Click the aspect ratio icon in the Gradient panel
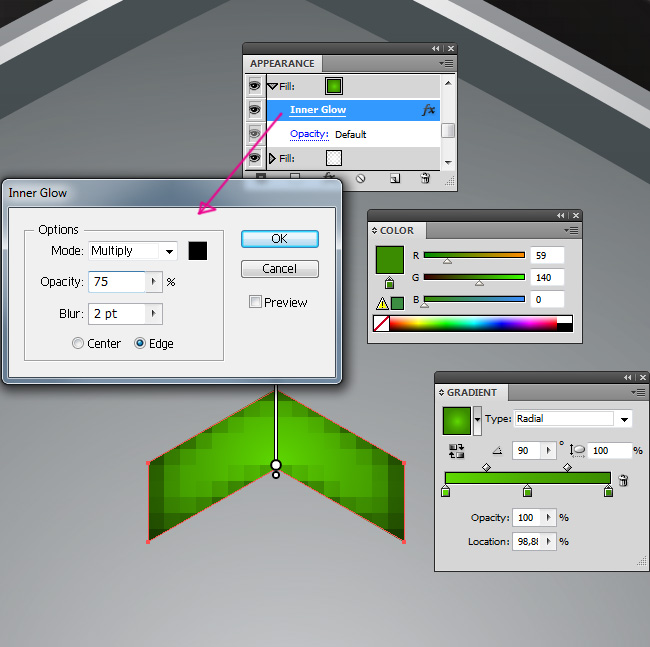Viewport: 650px width, 647px height. (577, 451)
